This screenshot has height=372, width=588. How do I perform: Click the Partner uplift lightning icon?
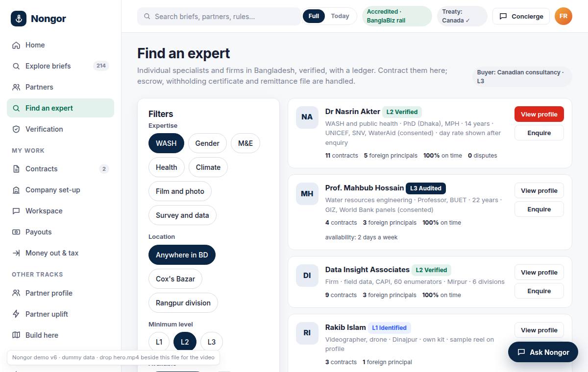pyautogui.click(x=16, y=314)
